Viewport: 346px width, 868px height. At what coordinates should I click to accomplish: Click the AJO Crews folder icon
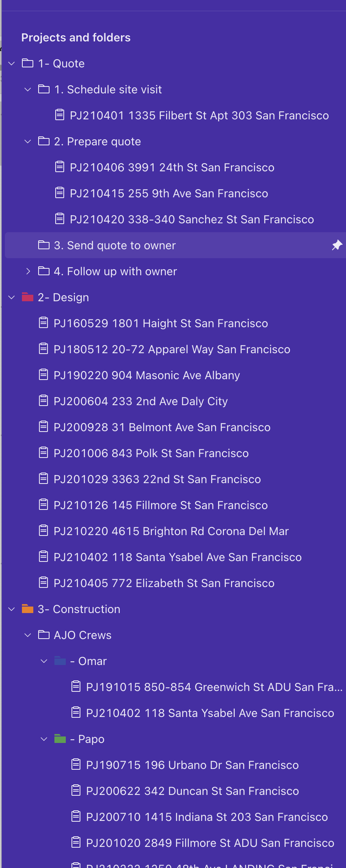click(44, 635)
